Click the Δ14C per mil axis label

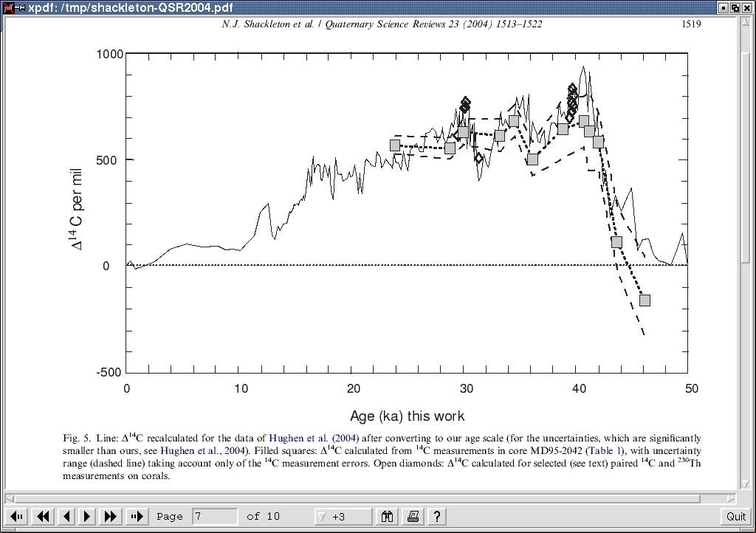[76, 210]
